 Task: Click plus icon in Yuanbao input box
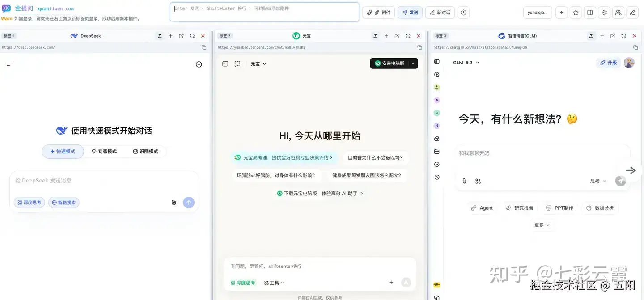(x=391, y=283)
